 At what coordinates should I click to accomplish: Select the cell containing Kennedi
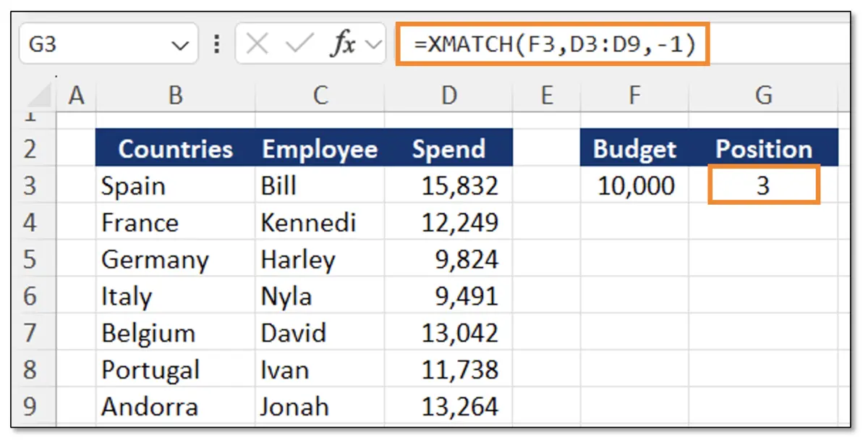320,222
